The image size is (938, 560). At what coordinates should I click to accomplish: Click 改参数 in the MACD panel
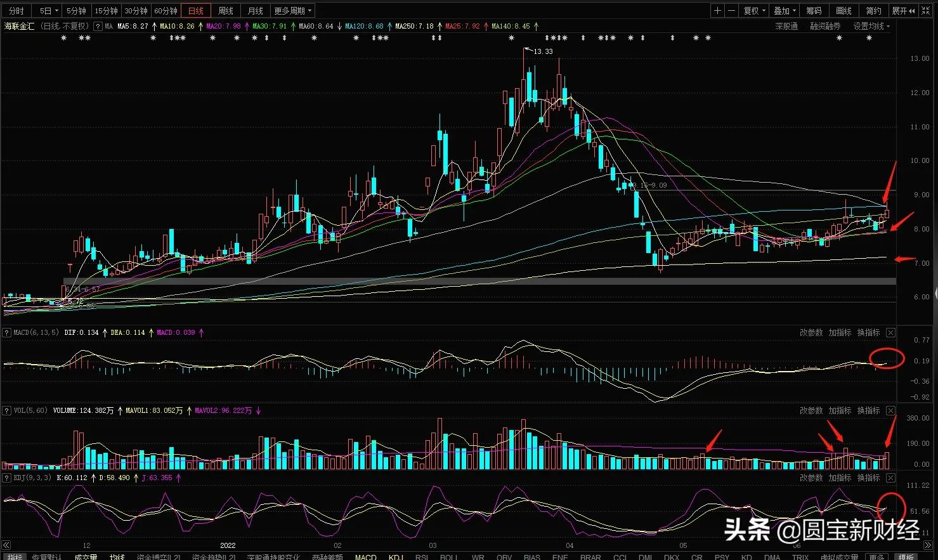pyautogui.click(x=811, y=333)
